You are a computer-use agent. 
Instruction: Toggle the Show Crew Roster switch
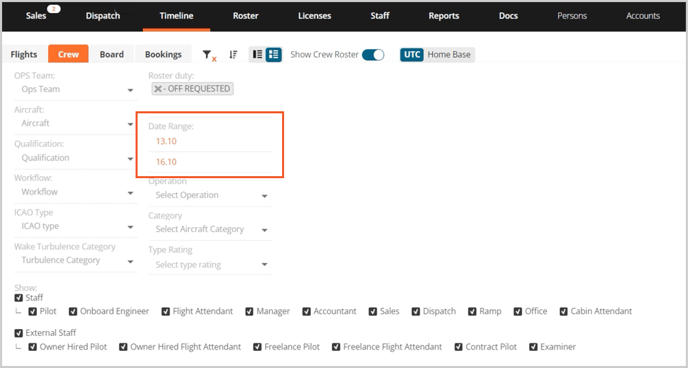click(373, 55)
